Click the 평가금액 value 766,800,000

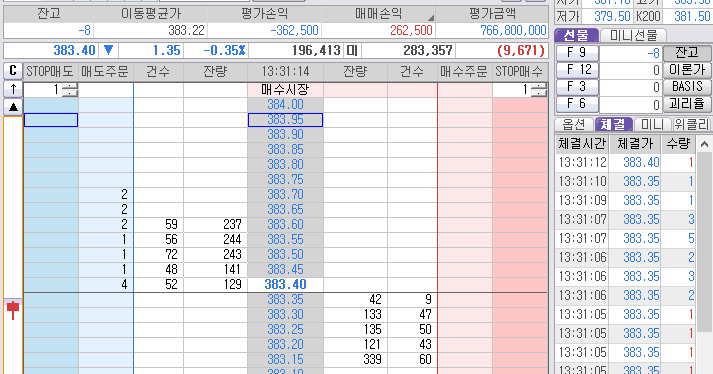[513, 30]
